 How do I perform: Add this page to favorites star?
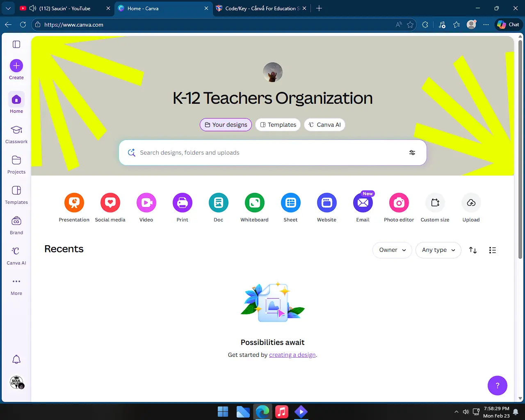[x=410, y=25]
